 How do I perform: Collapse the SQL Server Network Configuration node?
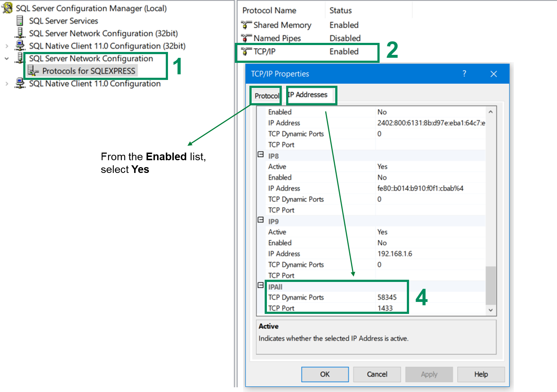coord(7,58)
